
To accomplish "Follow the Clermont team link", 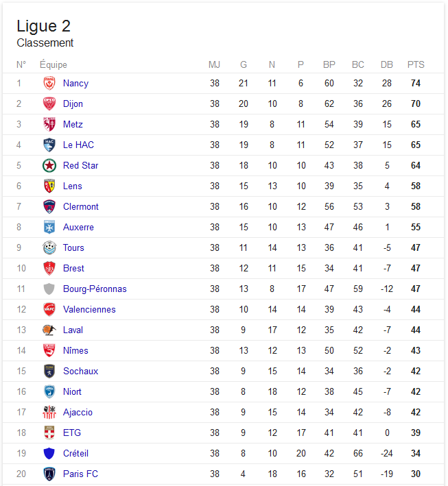I will (x=81, y=206).
